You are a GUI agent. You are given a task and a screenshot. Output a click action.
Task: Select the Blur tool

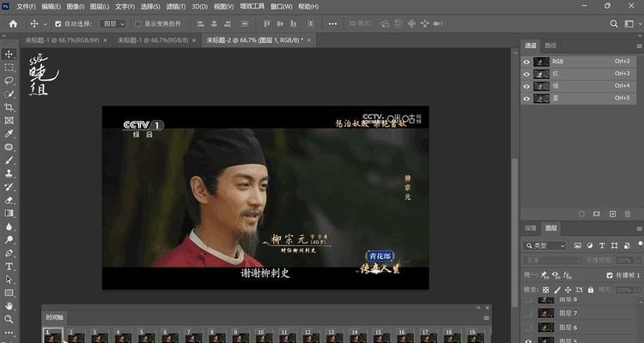[9, 226]
